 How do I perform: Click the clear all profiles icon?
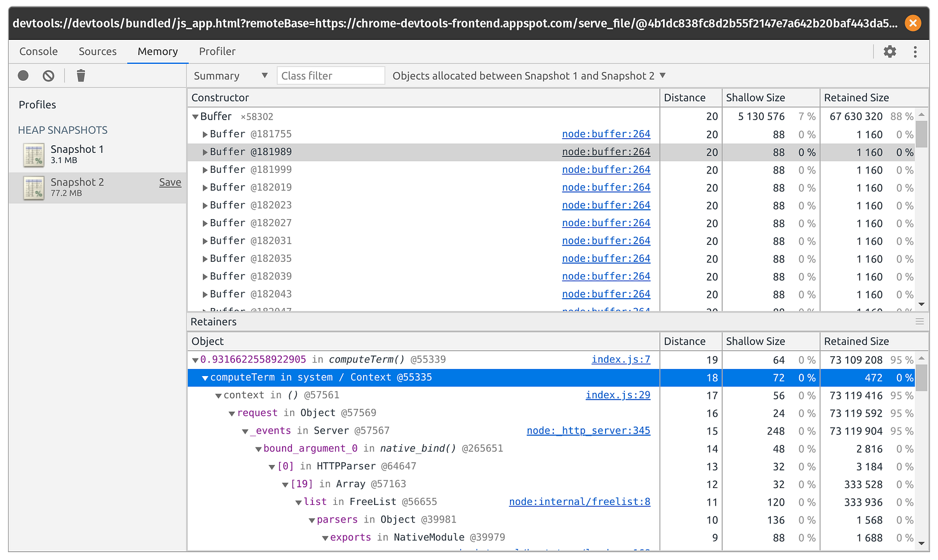point(49,76)
